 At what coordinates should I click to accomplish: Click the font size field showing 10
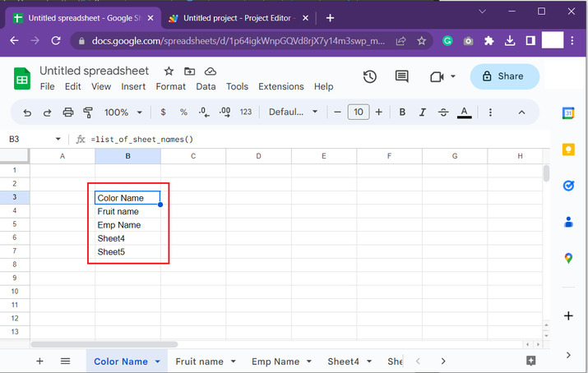359,112
